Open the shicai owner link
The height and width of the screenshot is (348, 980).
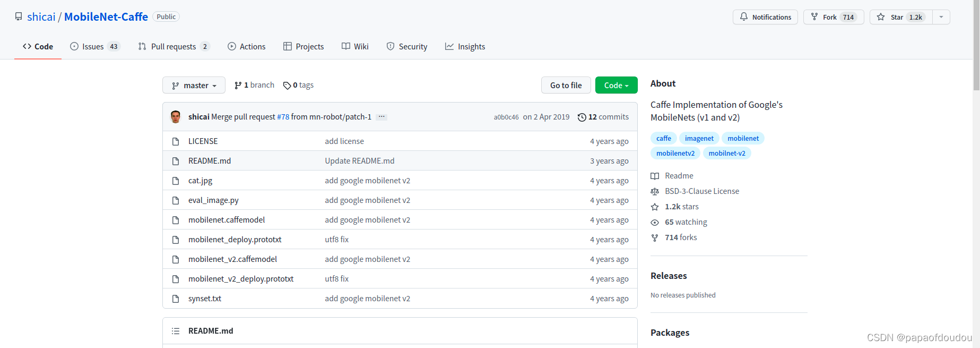point(41,17)
